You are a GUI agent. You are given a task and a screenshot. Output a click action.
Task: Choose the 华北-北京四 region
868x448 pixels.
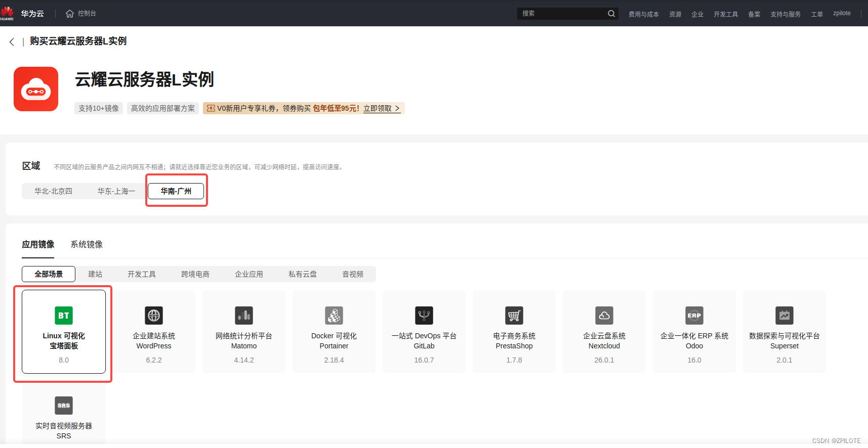53,191
